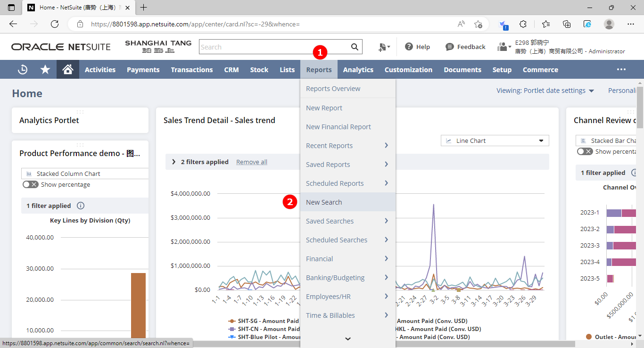The height and width of the screenshot is (348, 644).
Task: Click the browser address bar URL
Action: [x=195, y=24]
